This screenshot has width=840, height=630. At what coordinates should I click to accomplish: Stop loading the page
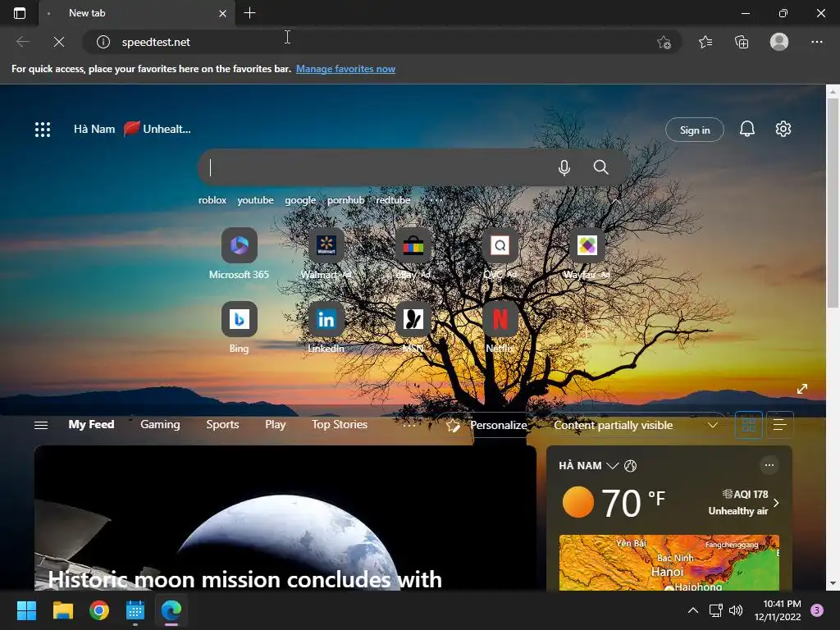(59, 42)
